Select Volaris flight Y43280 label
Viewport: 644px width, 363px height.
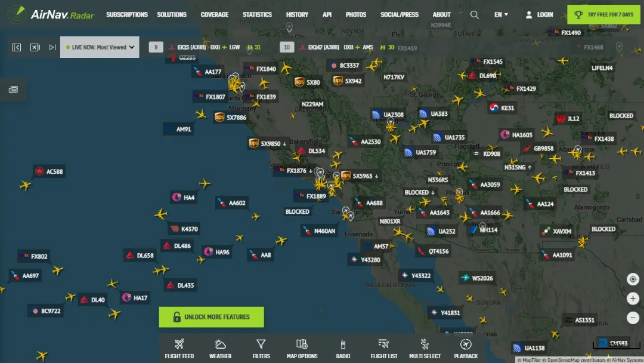point(365,259)
